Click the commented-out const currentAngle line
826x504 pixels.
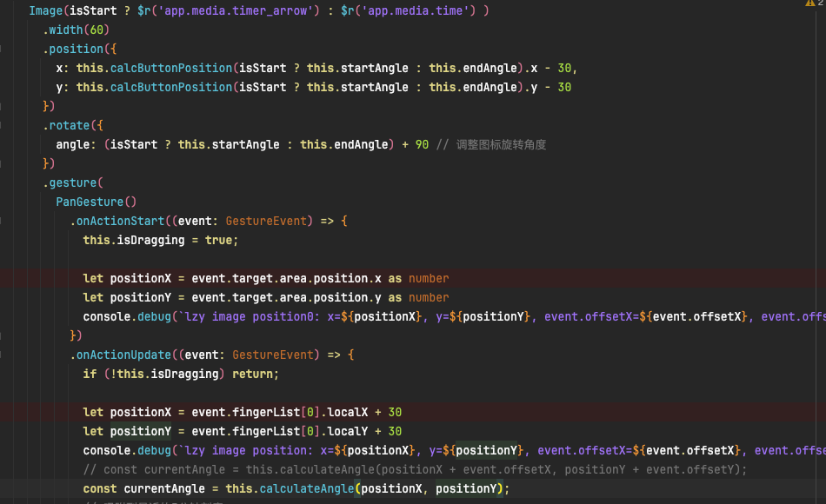(415, 469)
